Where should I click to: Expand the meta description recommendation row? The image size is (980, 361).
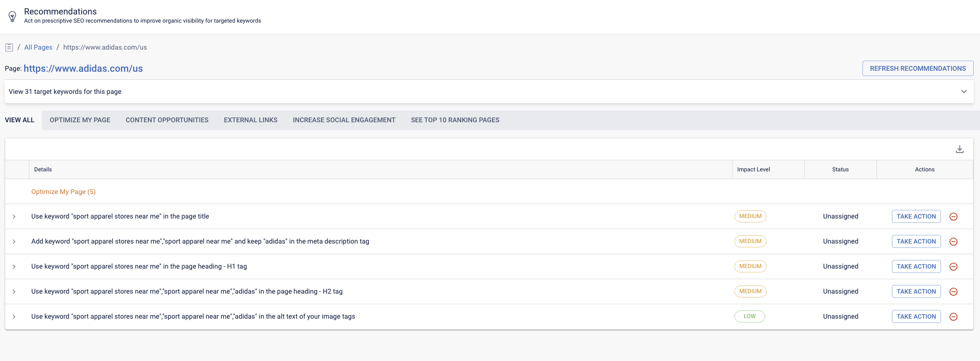14,242
